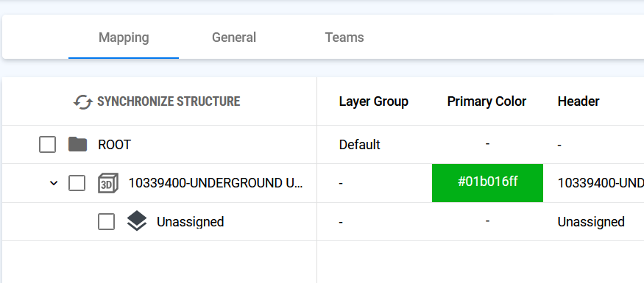This screenshot has height=283, width=644.
Task: Click the Primary Color column header
Action: click(486, 101)
